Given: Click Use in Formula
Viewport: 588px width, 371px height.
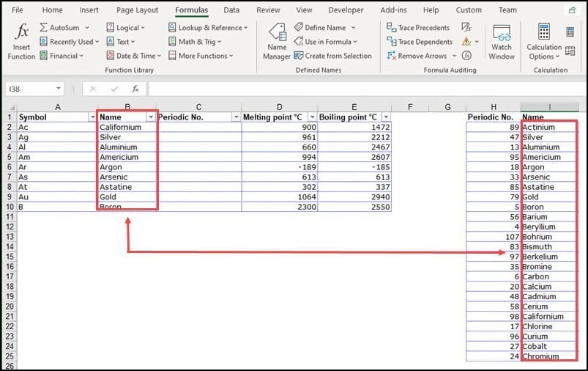Looking at the screenshot, I should [326, 42].
